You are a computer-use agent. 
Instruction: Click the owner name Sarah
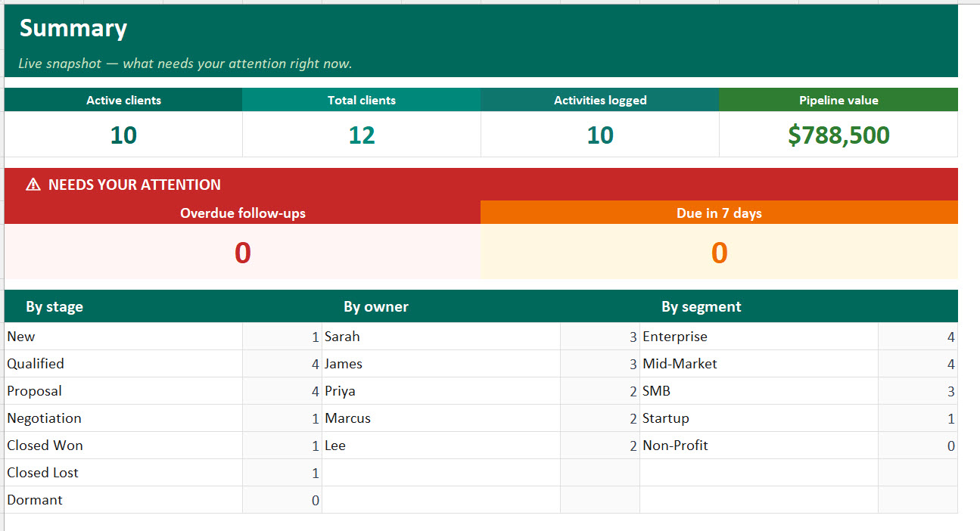(x=342, y=337)
